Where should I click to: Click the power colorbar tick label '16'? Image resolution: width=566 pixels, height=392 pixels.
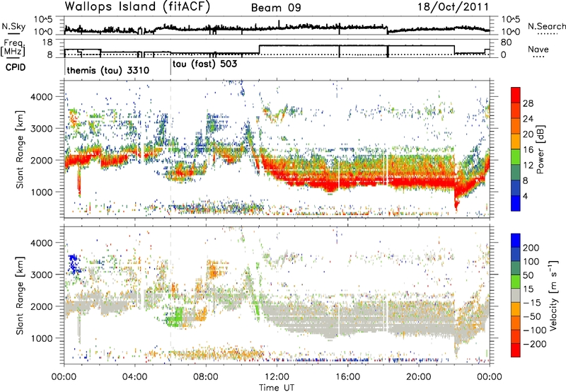pos(528,150)
